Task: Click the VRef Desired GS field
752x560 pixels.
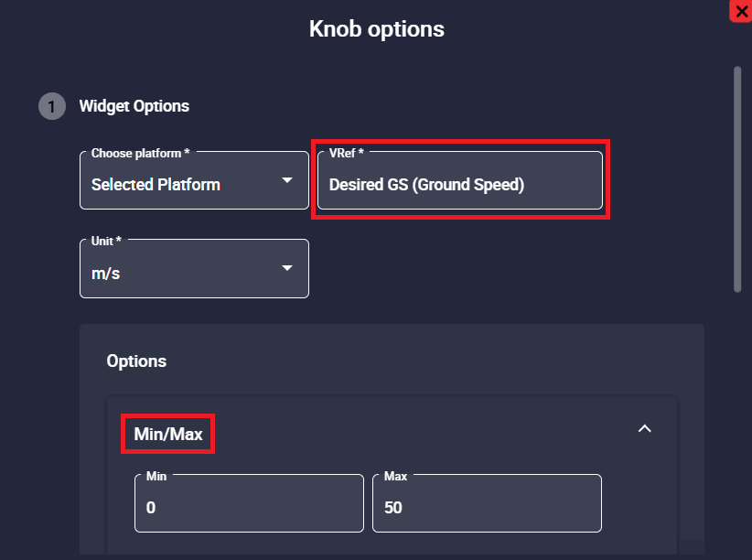Action: pyautogui.click(x=460, y=185)
